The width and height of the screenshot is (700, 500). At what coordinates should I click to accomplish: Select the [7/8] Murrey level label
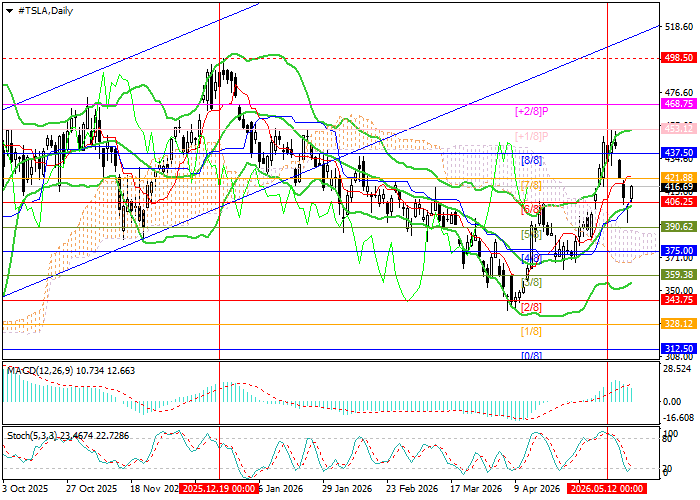[x=531, y=185]
